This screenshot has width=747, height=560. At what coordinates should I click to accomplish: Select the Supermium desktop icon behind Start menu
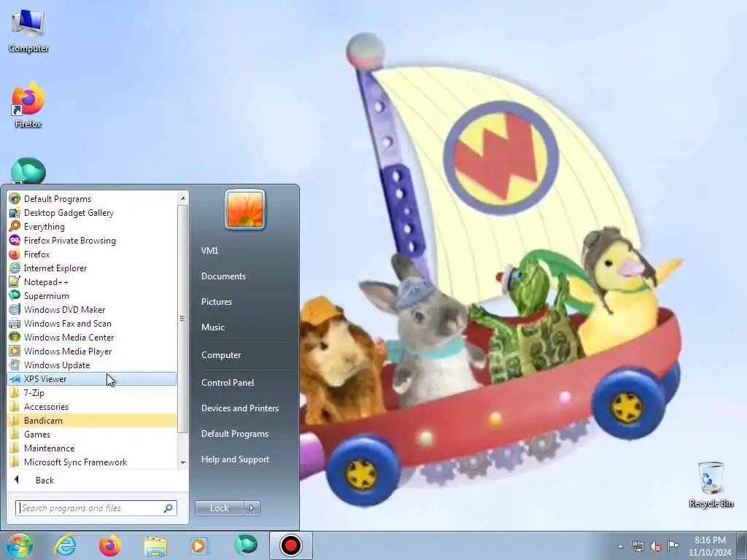click(28, 171)
